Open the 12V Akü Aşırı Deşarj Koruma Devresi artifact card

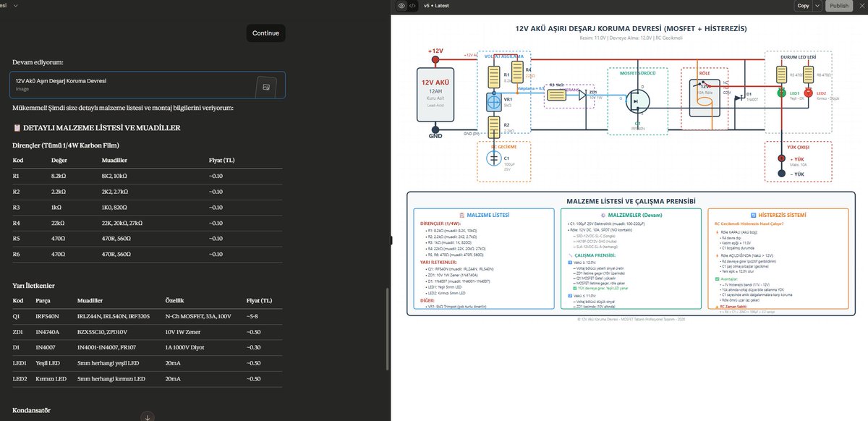point(148,85)
